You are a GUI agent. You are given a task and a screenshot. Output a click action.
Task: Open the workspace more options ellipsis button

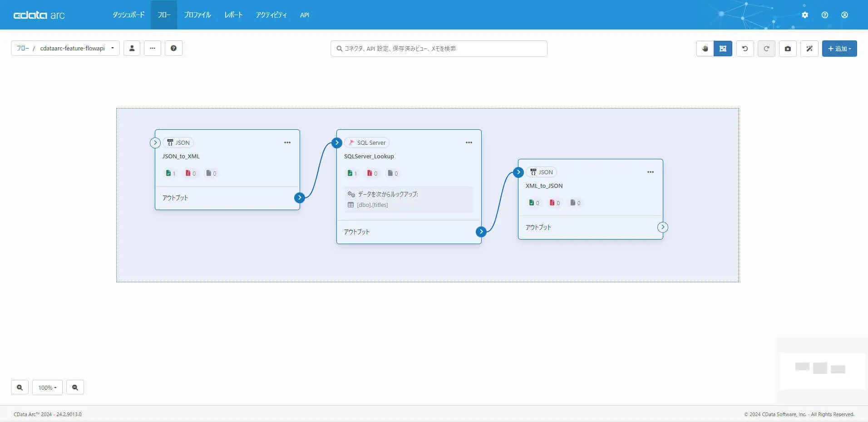(153, 48)
